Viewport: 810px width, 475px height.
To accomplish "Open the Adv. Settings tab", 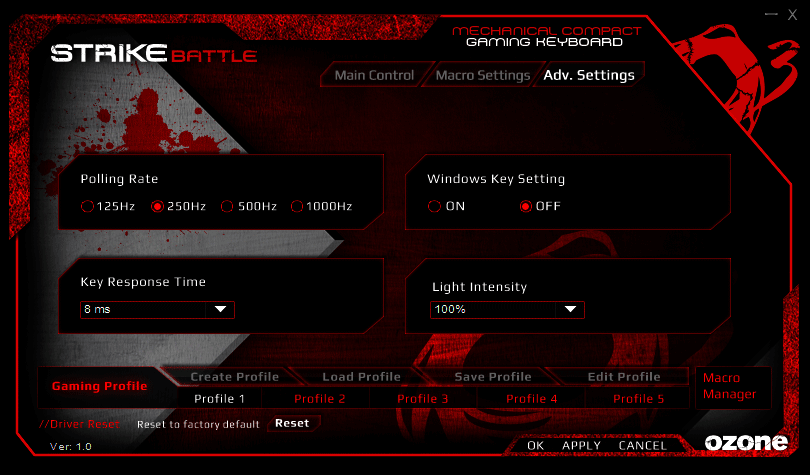I will (x=589, y=75).
